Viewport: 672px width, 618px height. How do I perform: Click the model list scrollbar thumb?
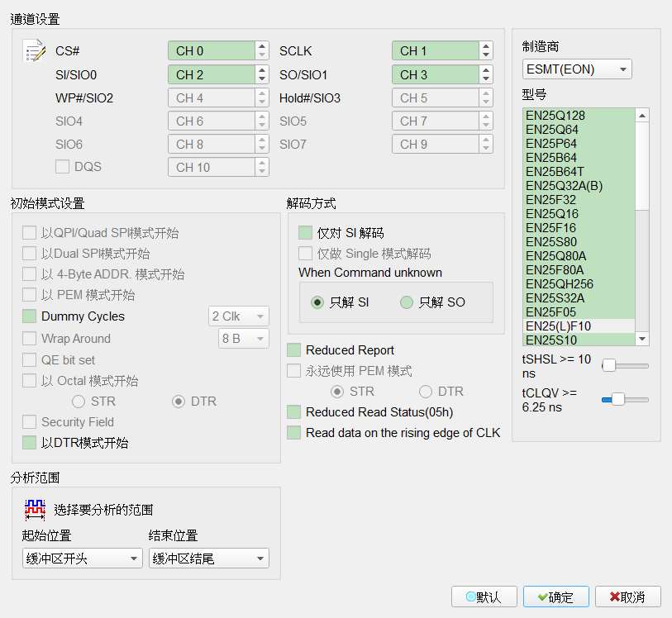tap(642, 166)
